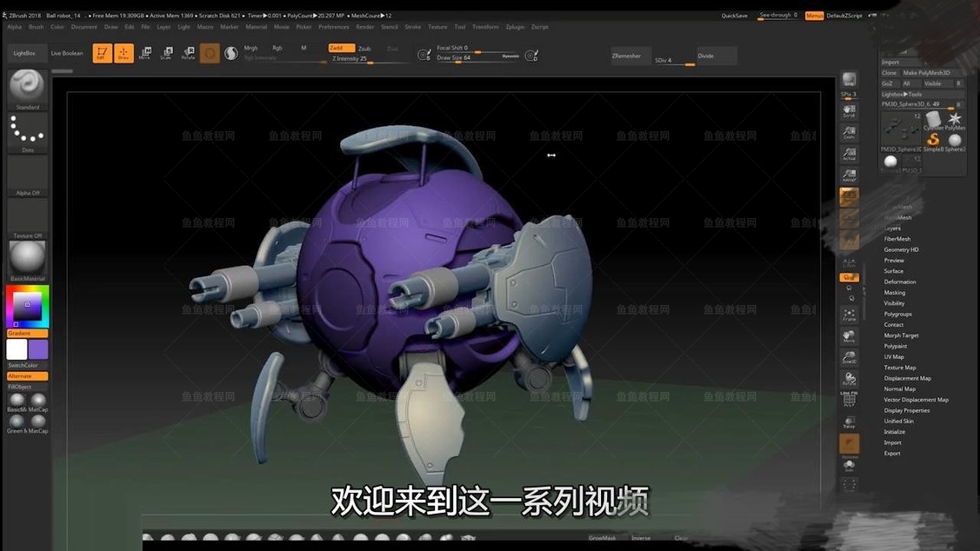
Task: Enable Rgb painting mode
Action: [277, 48]
